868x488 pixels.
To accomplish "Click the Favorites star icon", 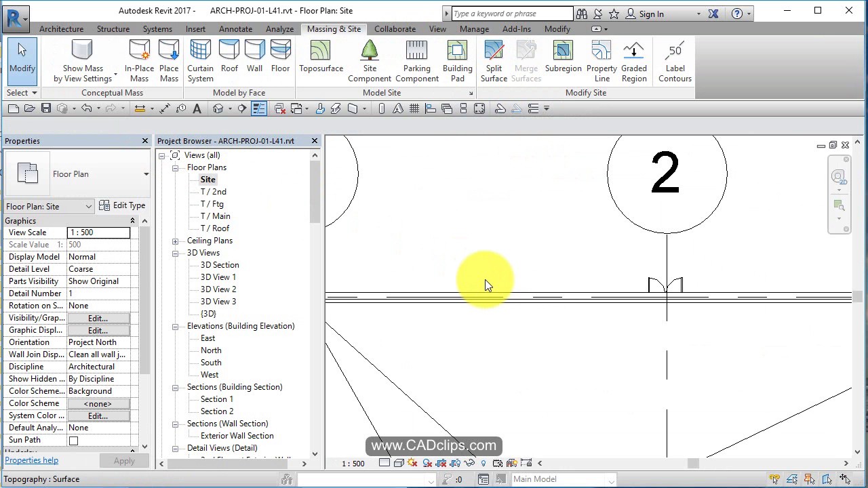I will [614, 14].
